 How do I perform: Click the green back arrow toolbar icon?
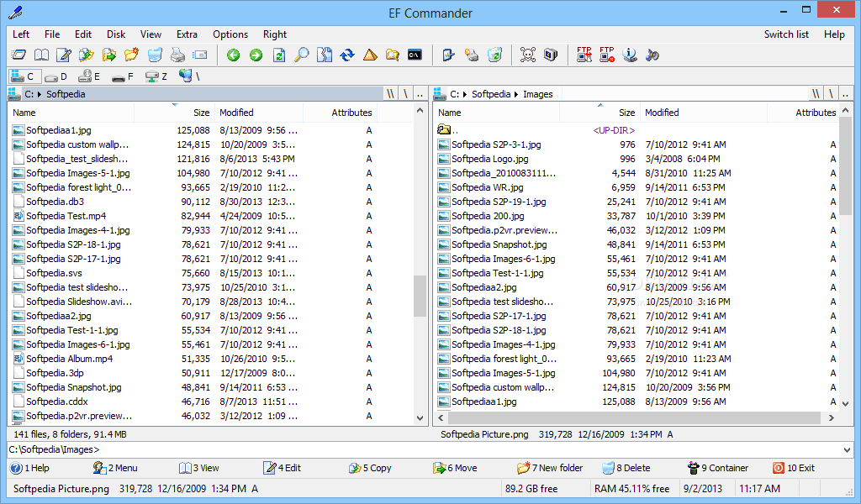233,55
